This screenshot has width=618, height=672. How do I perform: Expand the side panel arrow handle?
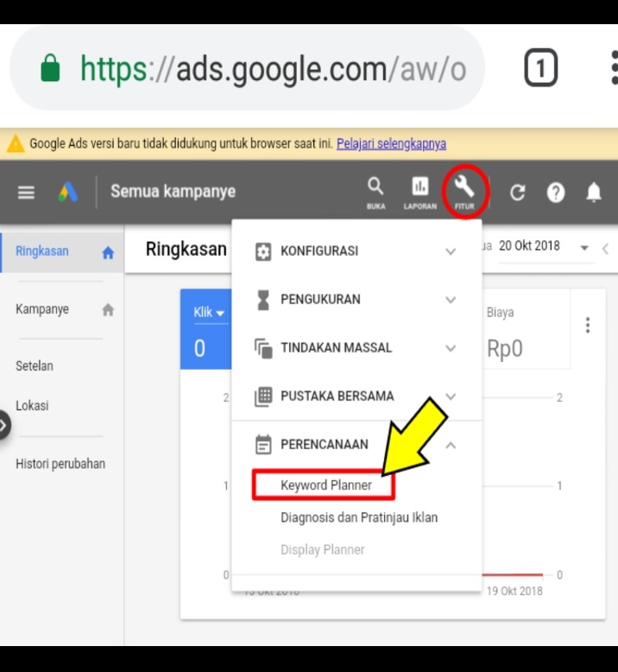4,425
